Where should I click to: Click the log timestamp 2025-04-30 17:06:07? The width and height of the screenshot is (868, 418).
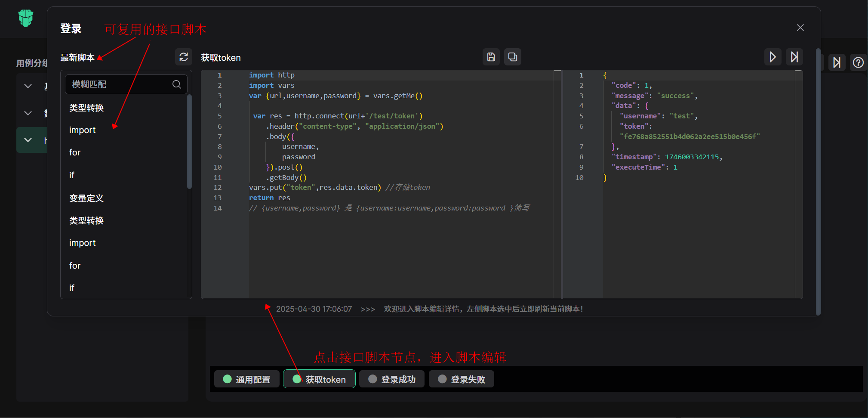coord(314,309)
